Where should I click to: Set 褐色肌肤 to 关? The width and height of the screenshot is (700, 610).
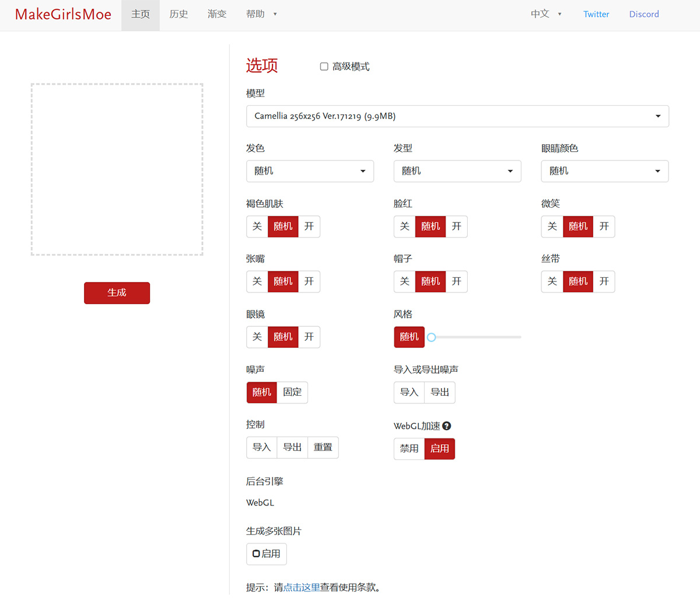coord(257,226)
